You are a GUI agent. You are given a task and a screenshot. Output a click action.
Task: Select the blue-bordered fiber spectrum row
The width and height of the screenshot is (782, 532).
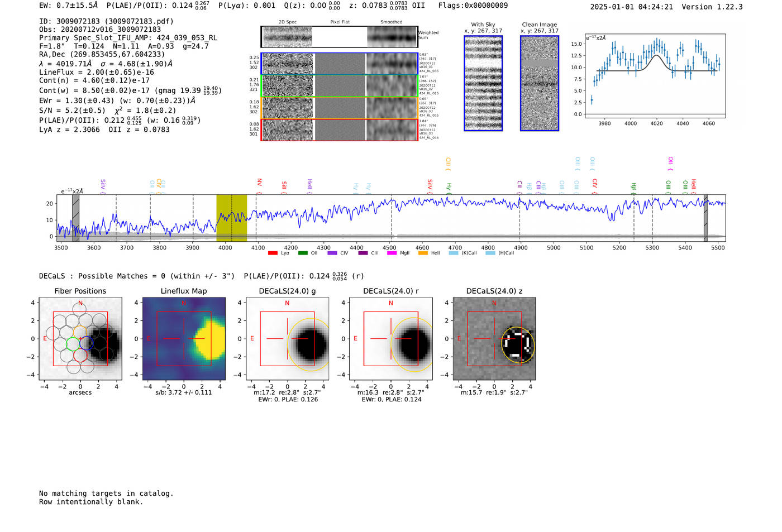(x=339, y=64)
